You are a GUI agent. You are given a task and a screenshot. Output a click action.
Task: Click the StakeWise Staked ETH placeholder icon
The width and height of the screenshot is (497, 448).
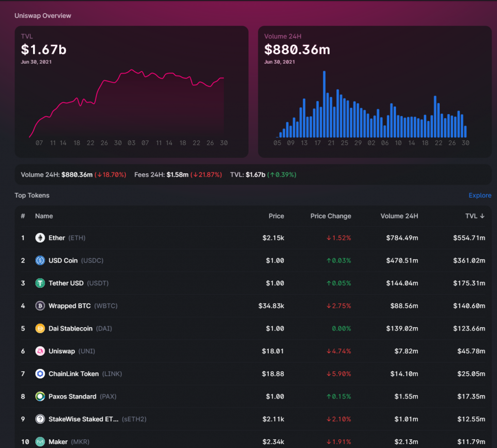point(40,419)
